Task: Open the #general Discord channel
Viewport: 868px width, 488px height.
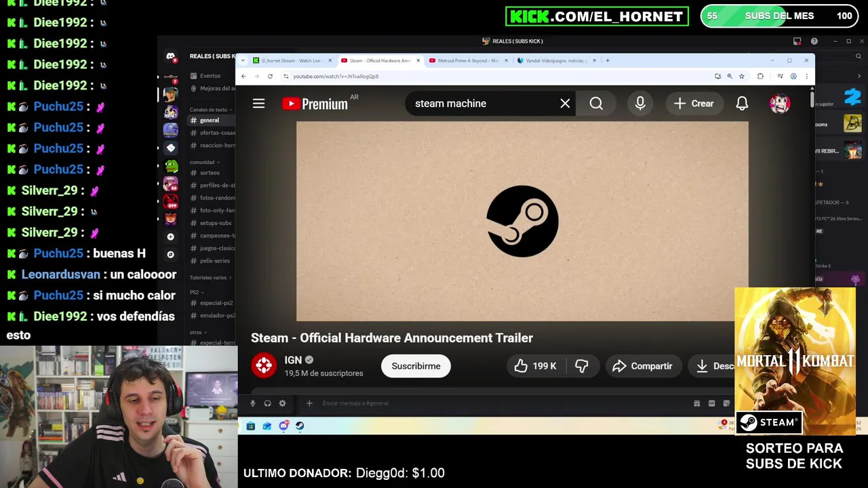Action: click(211, 121)
